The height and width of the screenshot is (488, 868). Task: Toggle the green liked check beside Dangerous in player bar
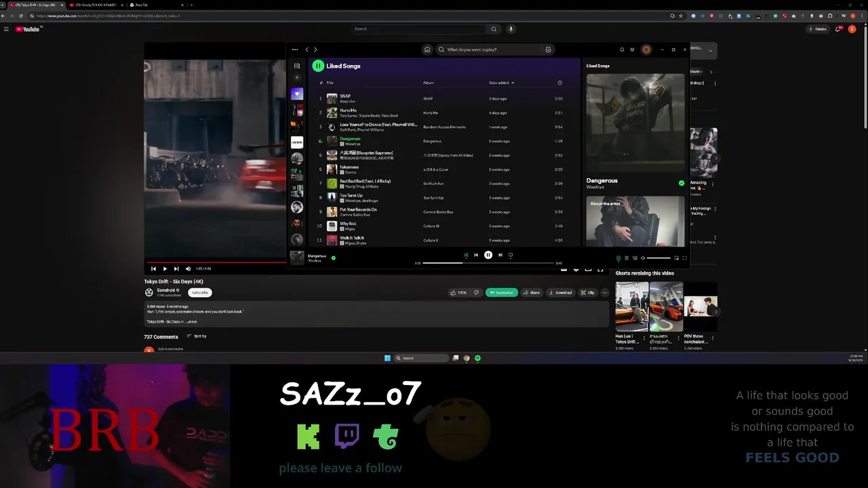333,258
